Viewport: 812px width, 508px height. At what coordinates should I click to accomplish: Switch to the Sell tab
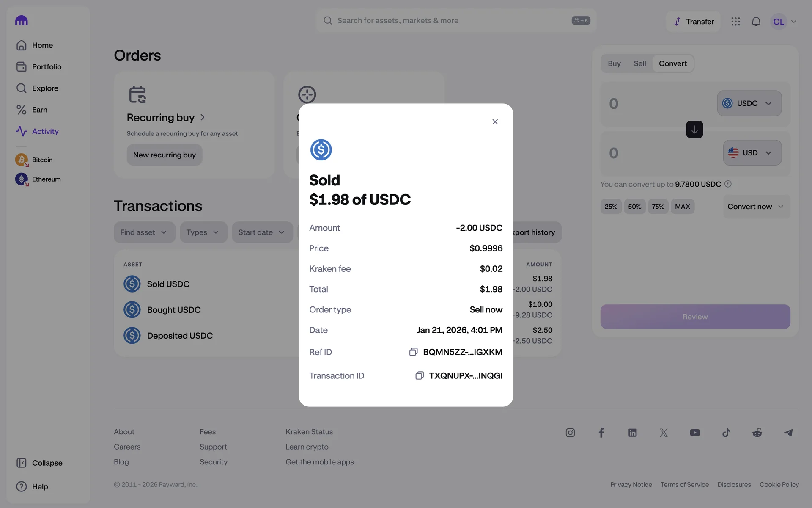639,63
